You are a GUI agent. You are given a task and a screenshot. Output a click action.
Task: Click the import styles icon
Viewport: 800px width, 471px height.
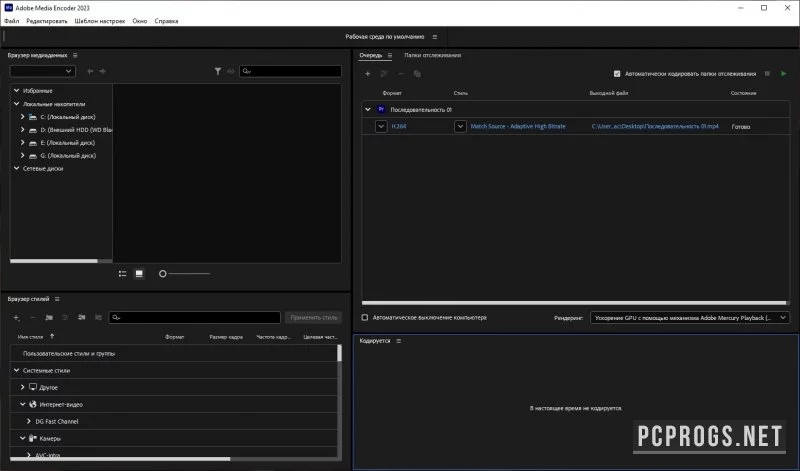(x=82, y=318)
